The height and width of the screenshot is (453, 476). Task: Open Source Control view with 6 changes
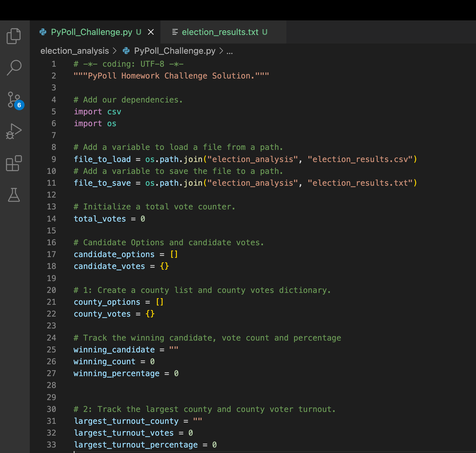point(15,100)
